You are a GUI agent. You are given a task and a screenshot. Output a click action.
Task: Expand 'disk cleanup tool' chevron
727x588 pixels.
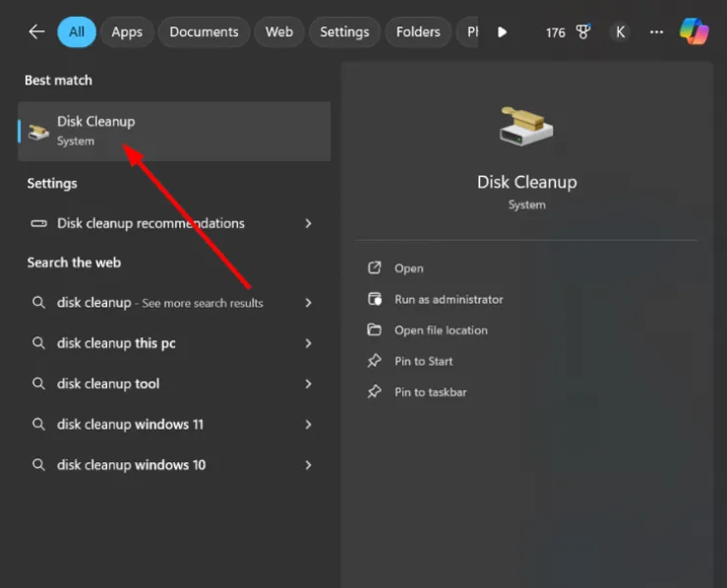[x=308, y=383]
